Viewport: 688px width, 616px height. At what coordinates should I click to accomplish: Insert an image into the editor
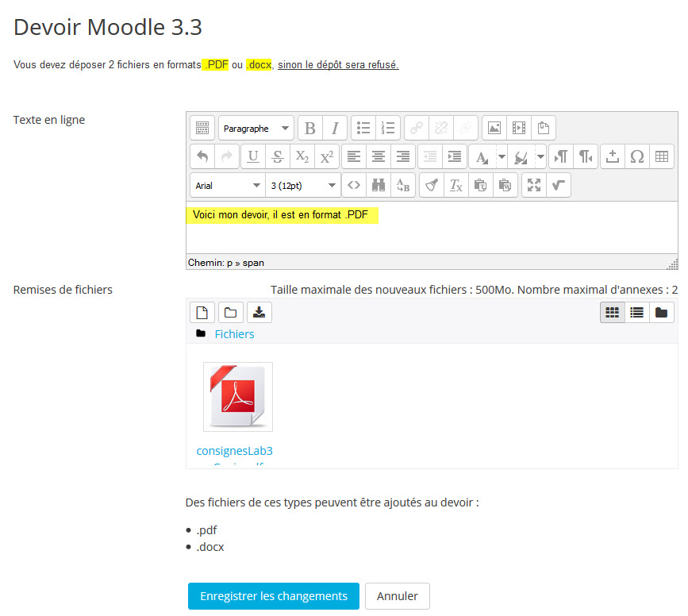tap(494, 129)
